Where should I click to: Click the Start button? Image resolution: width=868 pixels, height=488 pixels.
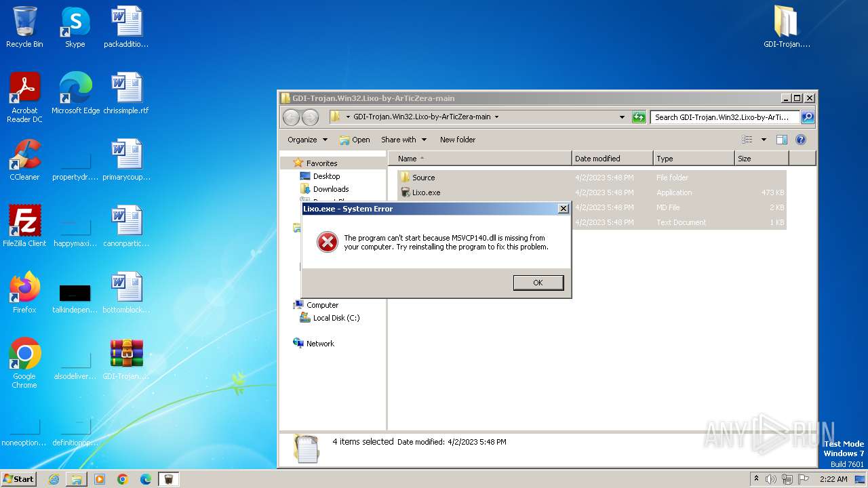click(18, 479)
